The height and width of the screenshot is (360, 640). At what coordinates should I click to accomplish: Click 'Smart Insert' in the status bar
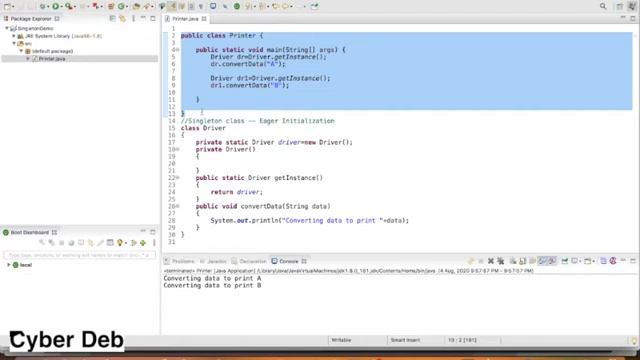tap(405, 340)
